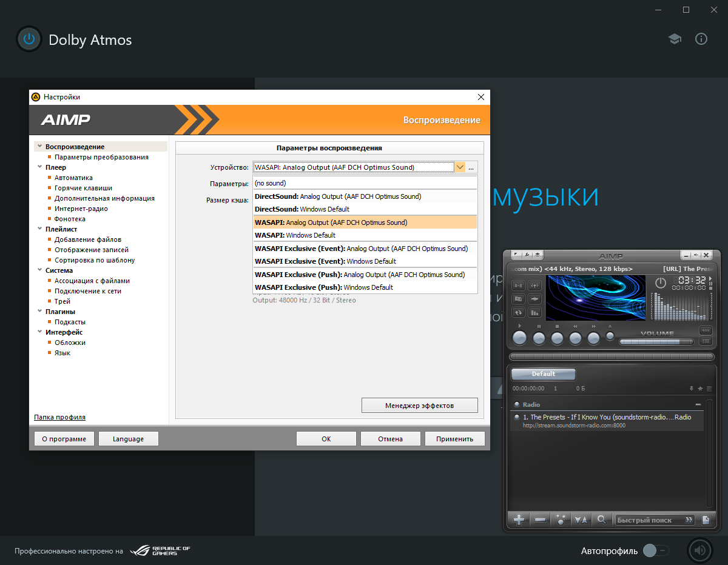This screenshot has width=728, height=565.
Task: Collapse the Radio group in playlist
Action: (698, 404)
